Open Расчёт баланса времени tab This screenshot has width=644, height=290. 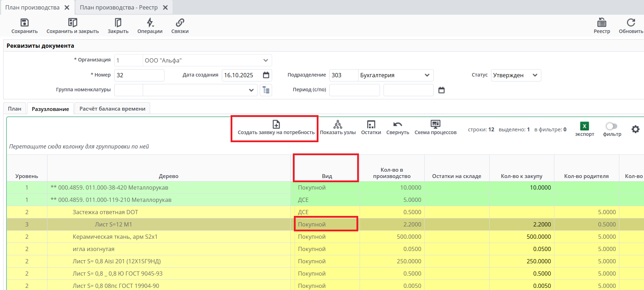click(x=112, y=109)
